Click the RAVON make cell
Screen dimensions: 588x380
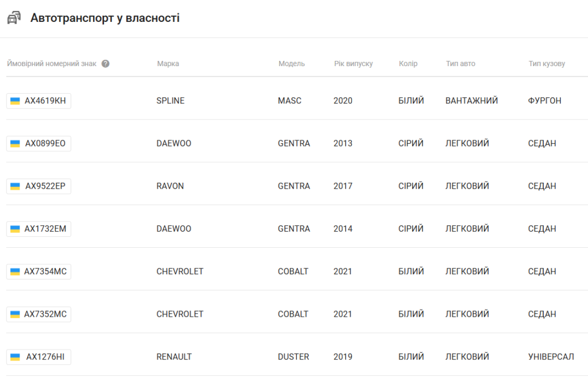(170, 186)
